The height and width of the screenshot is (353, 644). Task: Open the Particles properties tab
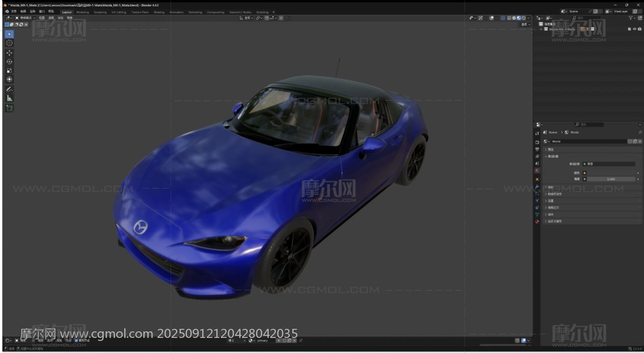[x=537, y=194]
